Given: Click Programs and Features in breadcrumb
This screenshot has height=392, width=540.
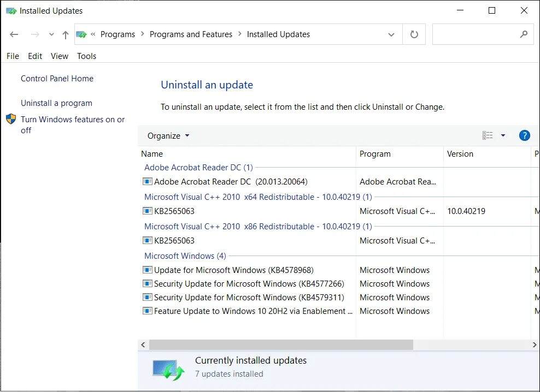Looking at the screenshot, I should pos(191,34).
